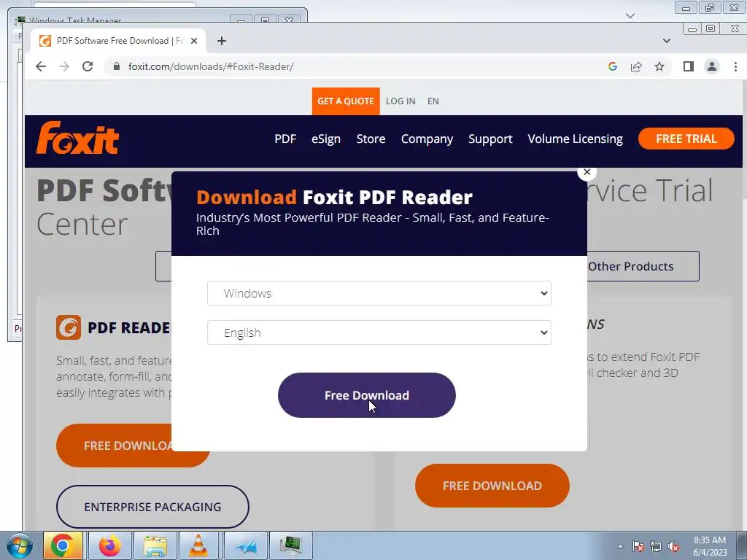Open a new browser tab
The height and width of the screenshot is (560, 747).
pyautogui.click(x=222, y=41)
